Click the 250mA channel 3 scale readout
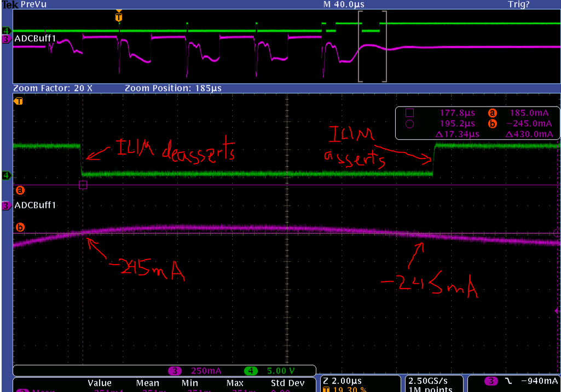 click(206, 371)
